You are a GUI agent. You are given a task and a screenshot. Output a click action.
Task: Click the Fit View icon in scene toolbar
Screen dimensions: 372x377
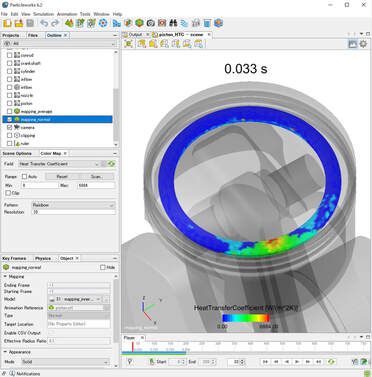pyautogui.click(x=129, y=44)
